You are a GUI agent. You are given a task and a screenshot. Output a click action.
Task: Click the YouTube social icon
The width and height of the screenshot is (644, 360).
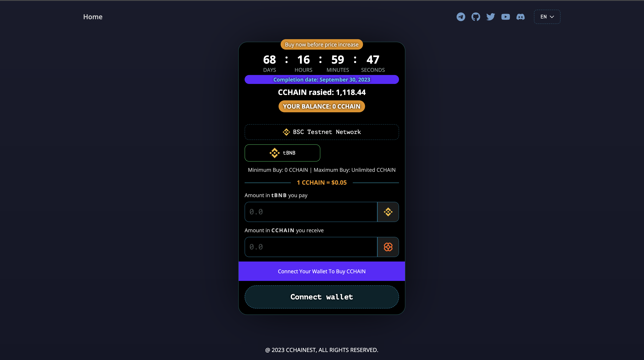click(x=505, y=17)
